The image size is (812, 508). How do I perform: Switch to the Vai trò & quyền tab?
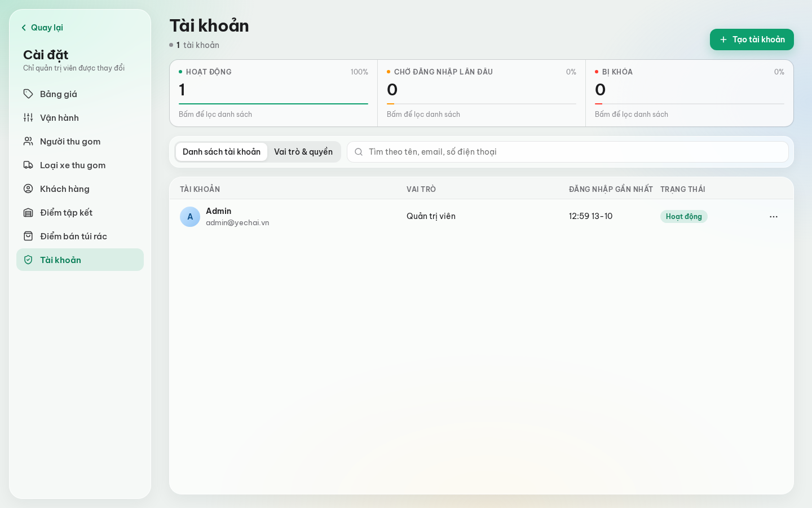[303, 152]
